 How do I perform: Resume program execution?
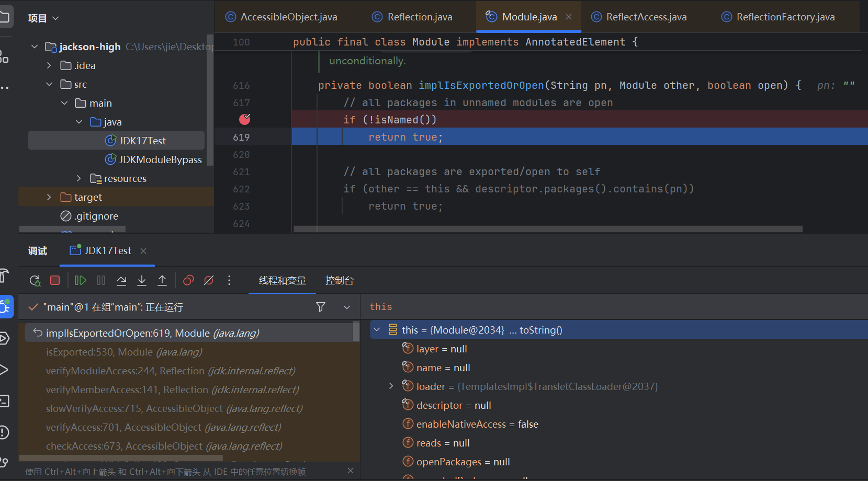(81, 281)
